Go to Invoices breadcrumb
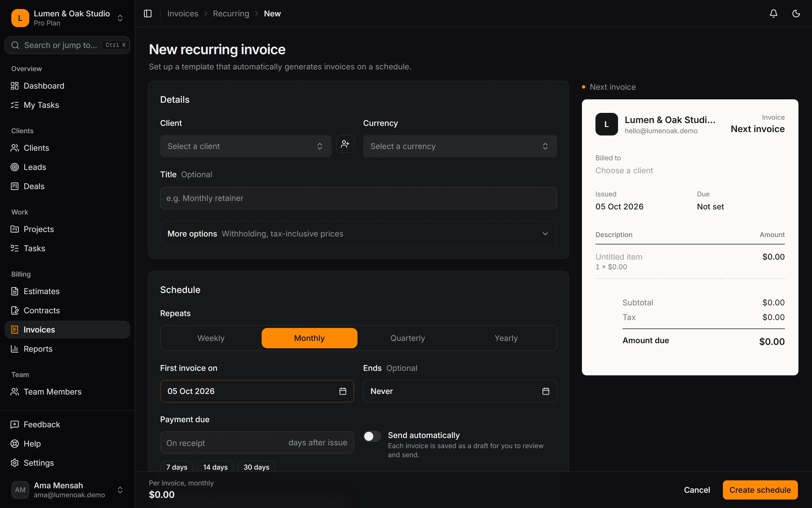Viewport: 812px width, 508px height. [x=182, y=14]
